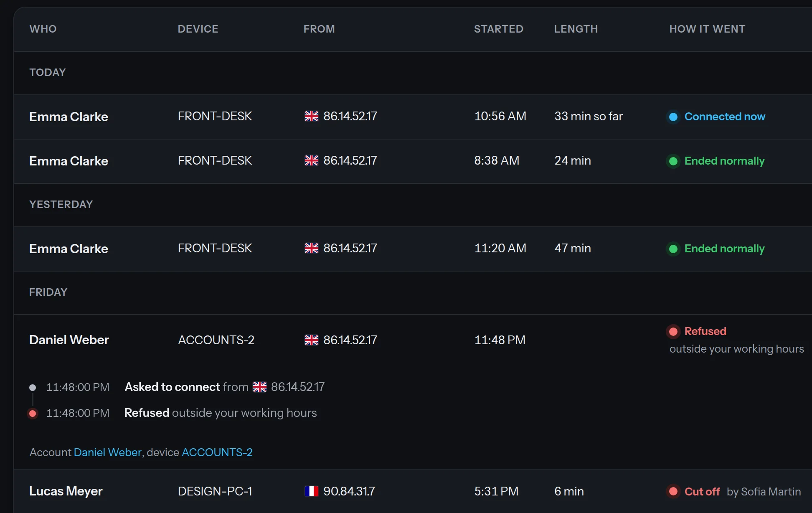Screen dimensions: 812x513
Task: Expand Emma Clarke 10:56 AM session
Action: [413, 117]
